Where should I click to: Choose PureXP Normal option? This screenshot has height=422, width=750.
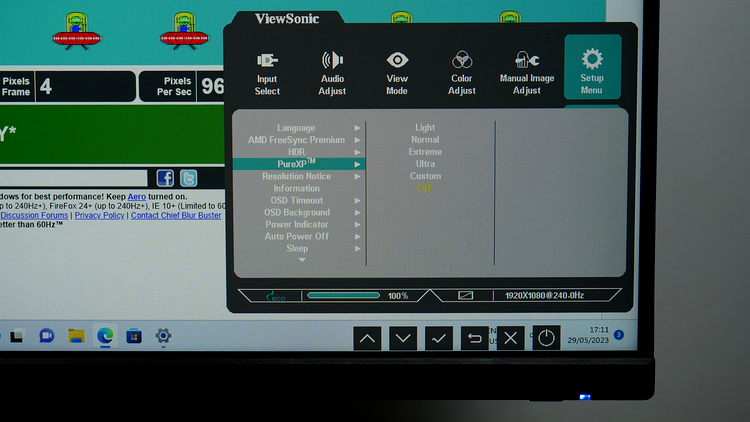coord(425,140)
